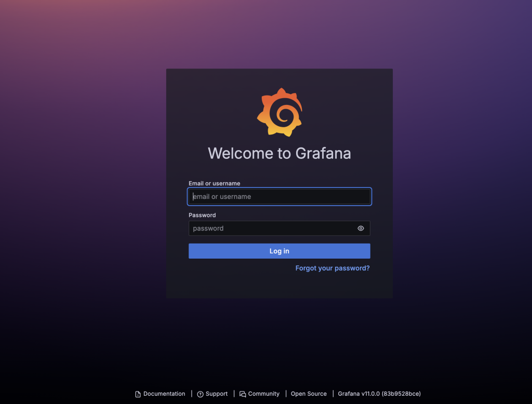Click the Welcome to Grafana heading
The image size is (532, 404).
[279, 153]
